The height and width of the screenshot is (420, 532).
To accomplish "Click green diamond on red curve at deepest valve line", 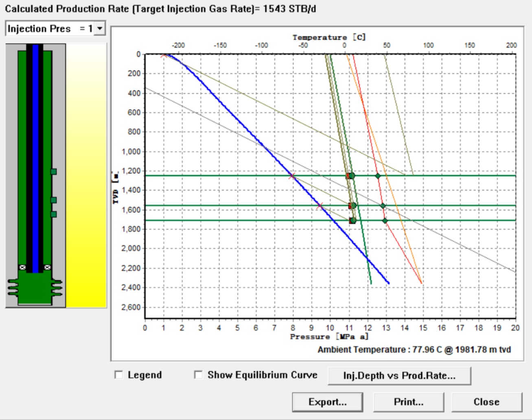I will 385,221.
